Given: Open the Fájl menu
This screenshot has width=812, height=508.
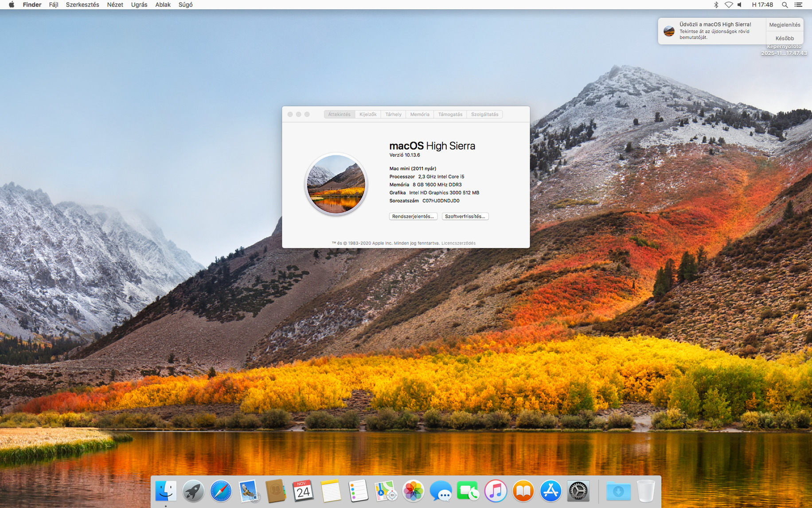Looking at the screenshot, I should (x=54, y=5).
